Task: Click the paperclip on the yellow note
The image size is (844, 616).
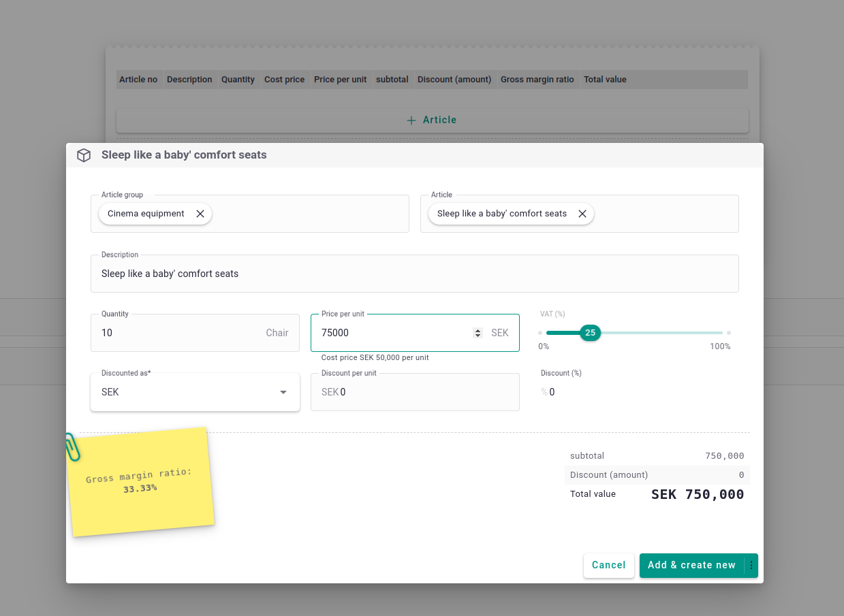Action: 72,447
